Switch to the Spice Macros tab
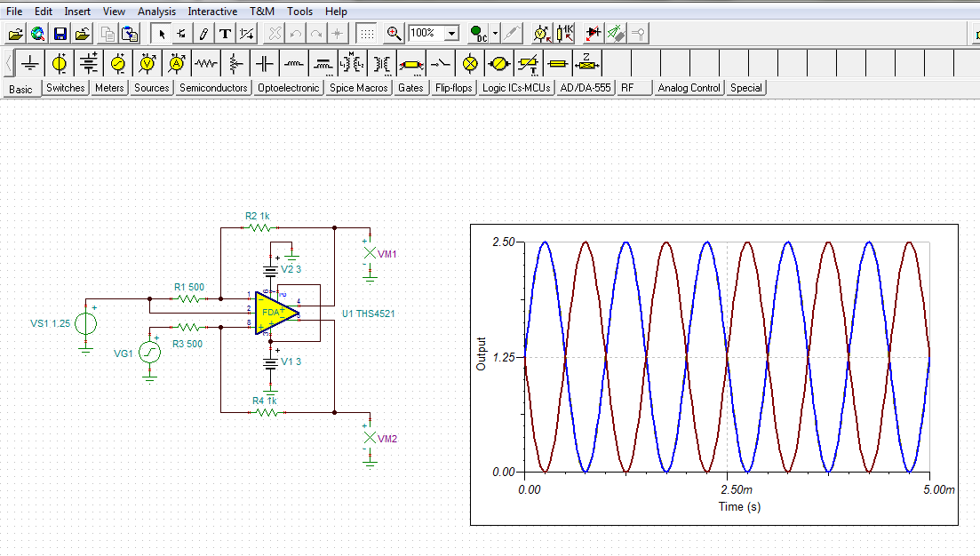 (359, 88)
